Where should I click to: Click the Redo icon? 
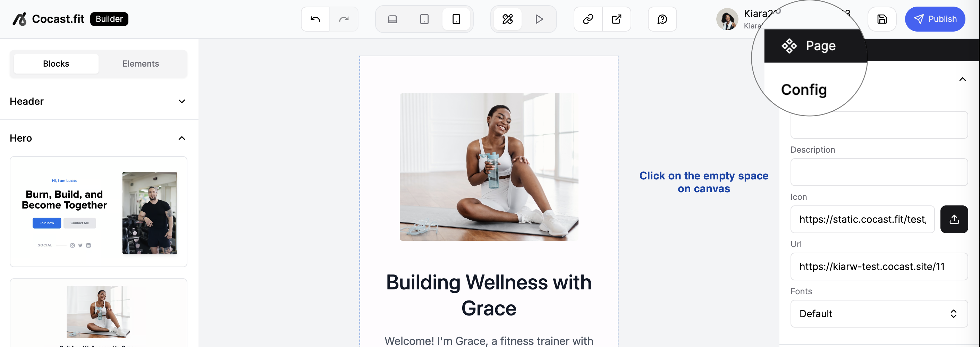(344, 19)
